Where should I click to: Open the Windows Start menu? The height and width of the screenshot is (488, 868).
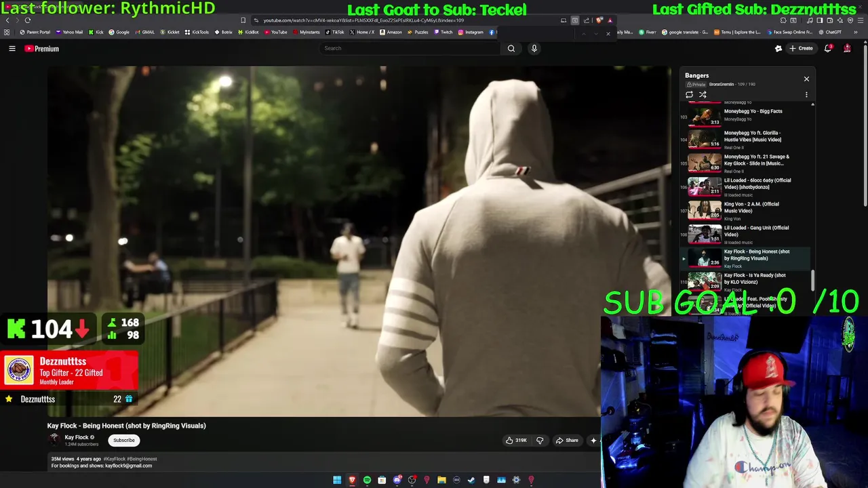coord(337,480)
